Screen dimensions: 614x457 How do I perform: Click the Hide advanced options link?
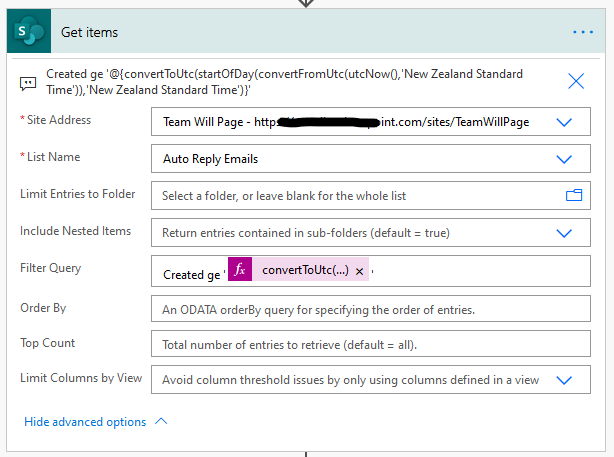tap(85, 422)
